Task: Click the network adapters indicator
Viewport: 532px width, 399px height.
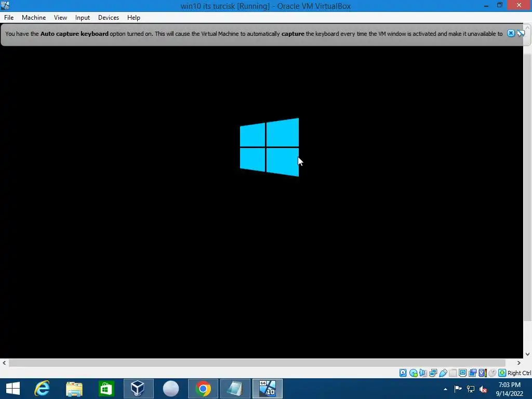Action: pos(433,373)
